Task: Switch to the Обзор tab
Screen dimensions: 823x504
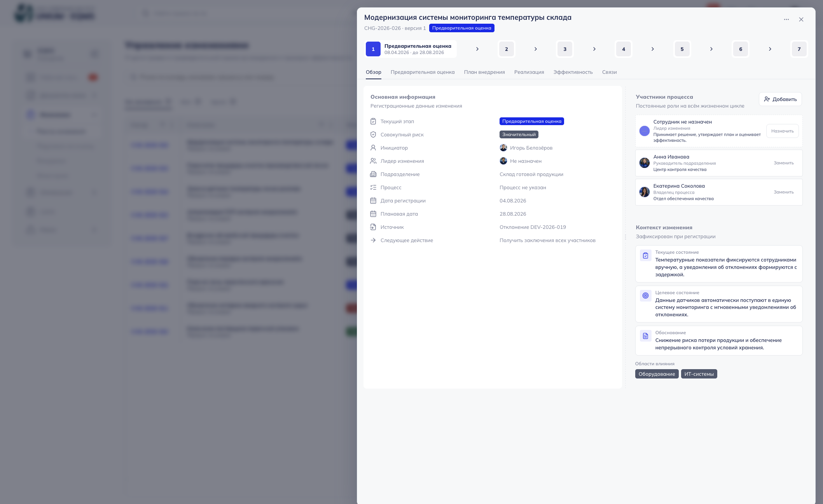Action: click(x=374, y=72)
